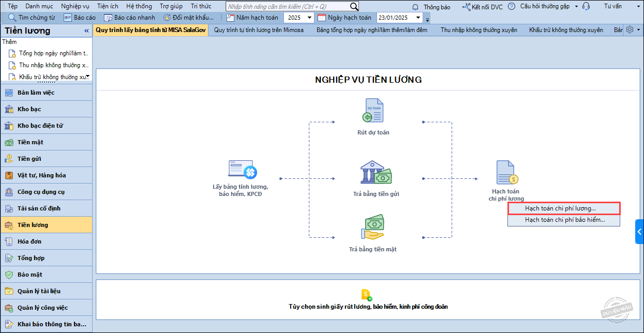Open the Quản lý tài liệu module
This screenshot has width=644, height=333.
tap(46, 291)
